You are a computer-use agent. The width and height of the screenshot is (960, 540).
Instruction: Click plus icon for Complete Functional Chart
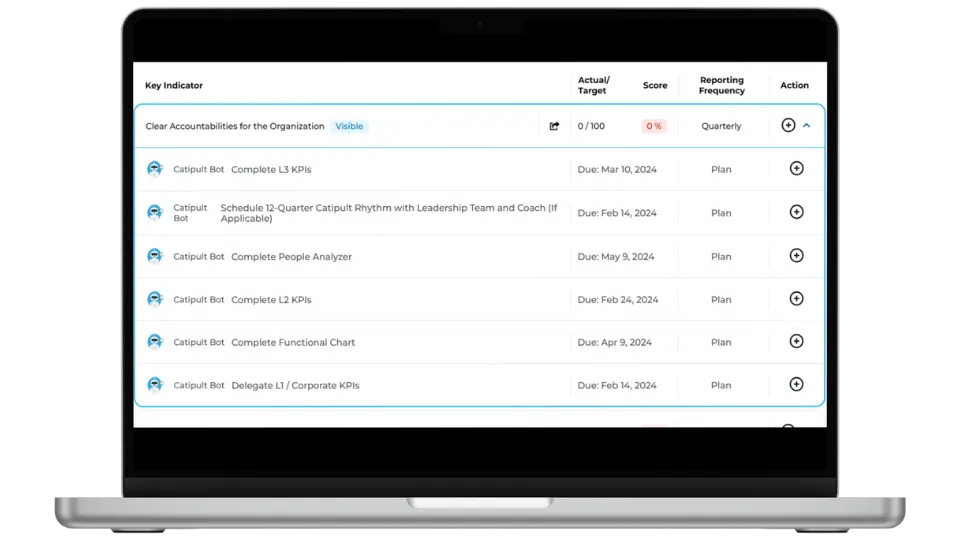click(796, 342)
